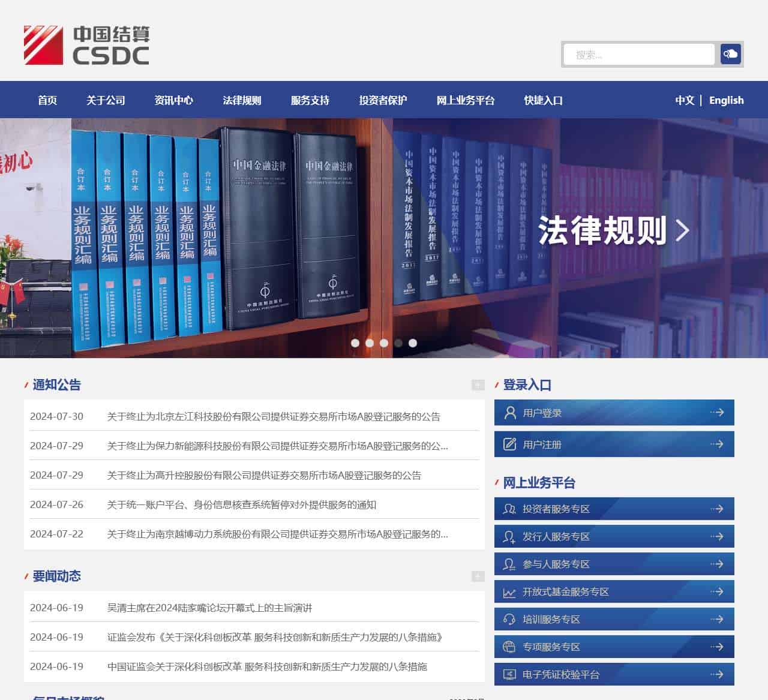Image resolution: width=768 pixels, height=700 pixels.
Task: Click the person icon on 用户登录 bar
Action: coord(509,412)
